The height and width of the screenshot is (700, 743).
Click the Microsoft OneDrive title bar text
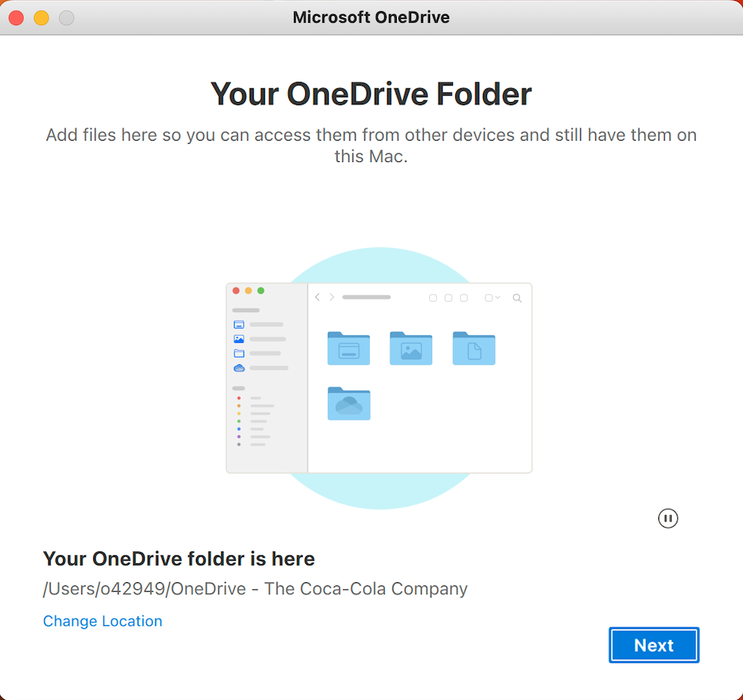pyautogui.click(x=371, y=17)
